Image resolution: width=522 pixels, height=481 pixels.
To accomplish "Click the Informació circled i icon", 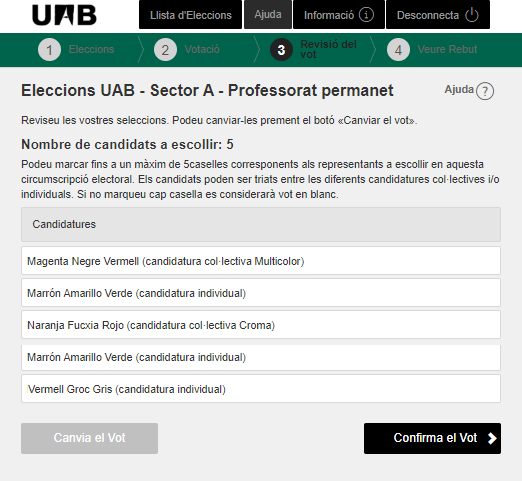I will pos(366,15).
